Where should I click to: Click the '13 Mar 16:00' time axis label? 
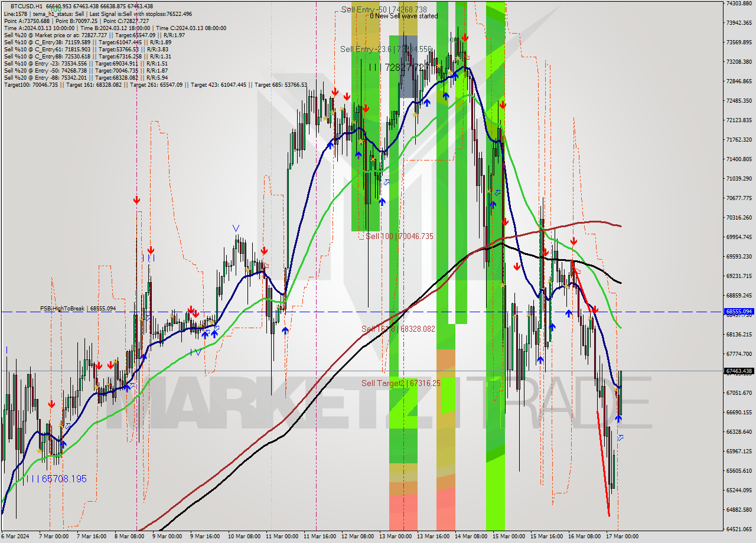point(432,537)
